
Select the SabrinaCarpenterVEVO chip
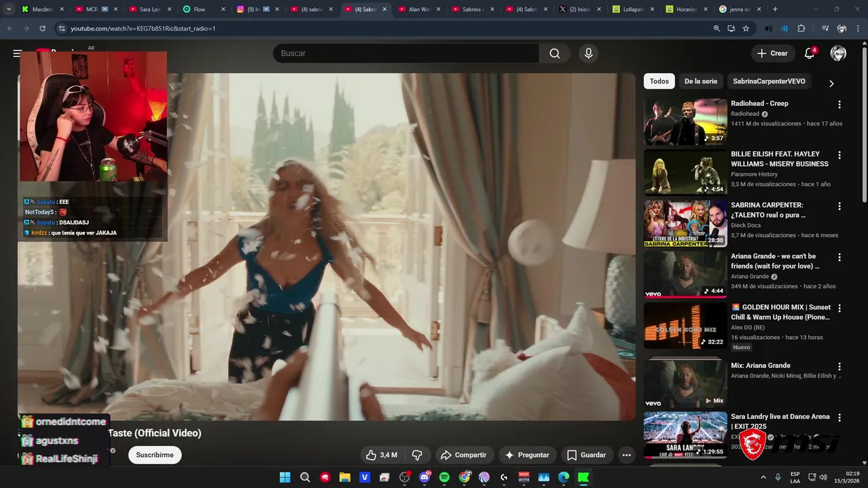pos(769,81)
